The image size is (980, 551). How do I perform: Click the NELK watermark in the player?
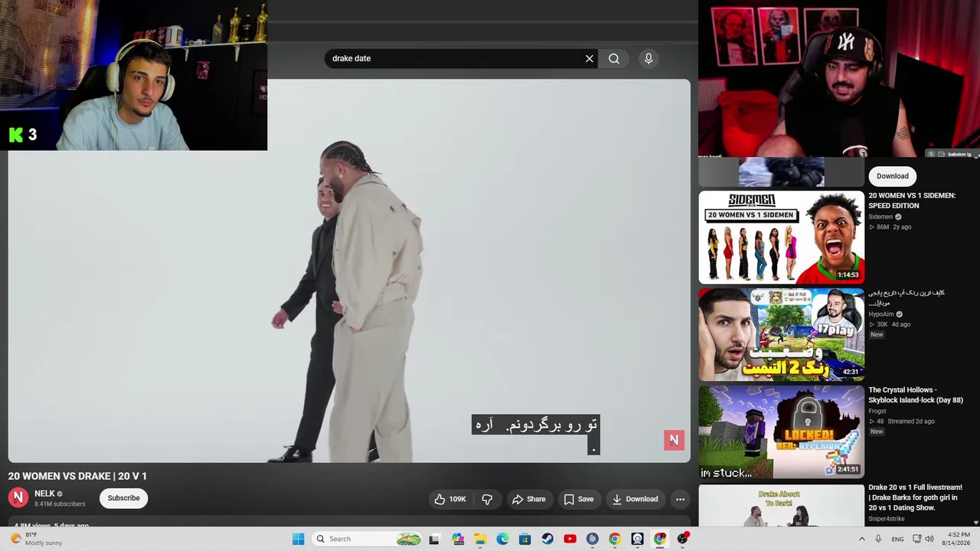click(674, 440)
